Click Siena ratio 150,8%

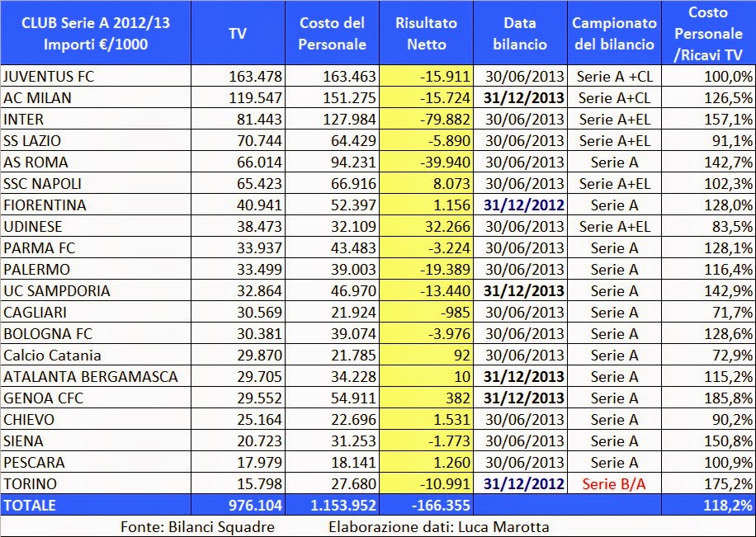coord(729,440)
